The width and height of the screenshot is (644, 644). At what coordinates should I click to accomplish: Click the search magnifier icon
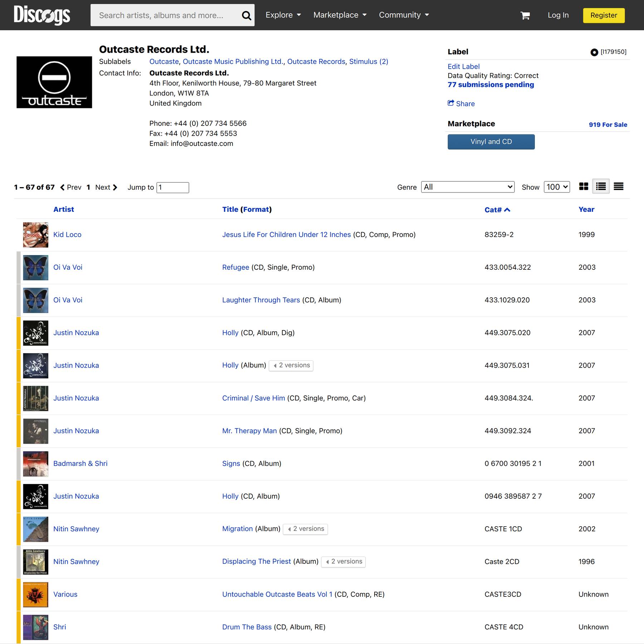[246, 15]
